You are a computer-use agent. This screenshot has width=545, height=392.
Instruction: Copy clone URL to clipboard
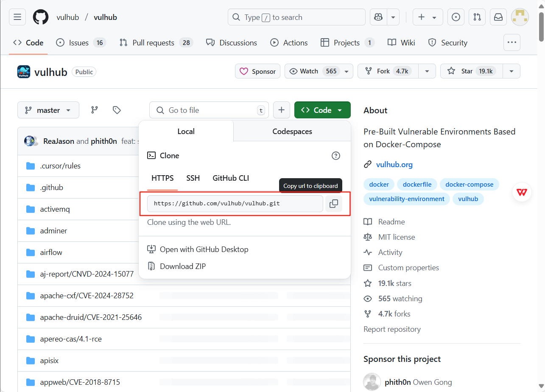[x=334, y=204]
